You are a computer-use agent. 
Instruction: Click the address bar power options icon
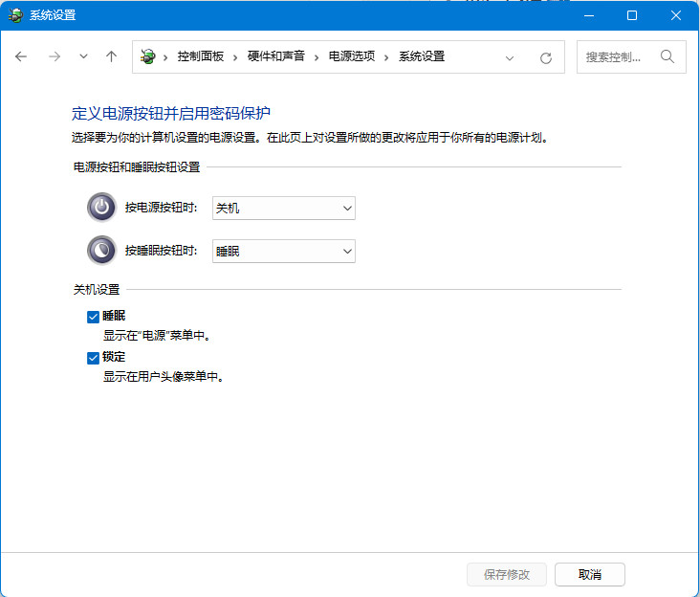(x=148, y=56)
